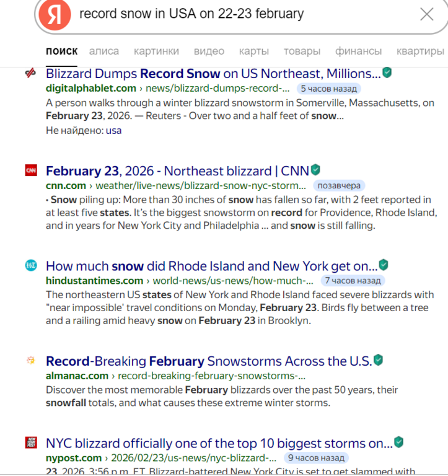The width and height of the screenshot is (448, 476).
Task: Click the CNN favicon icon
Action: [31, 170]
